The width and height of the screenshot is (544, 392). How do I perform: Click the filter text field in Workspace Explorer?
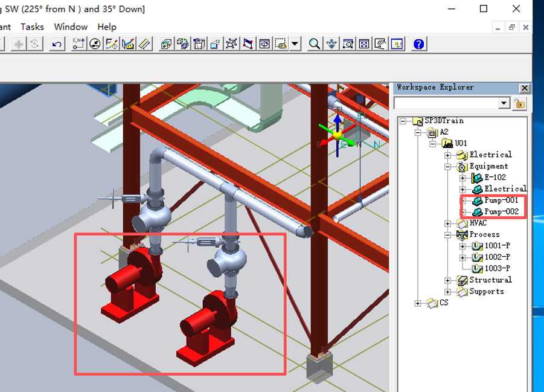click(446, 103)
